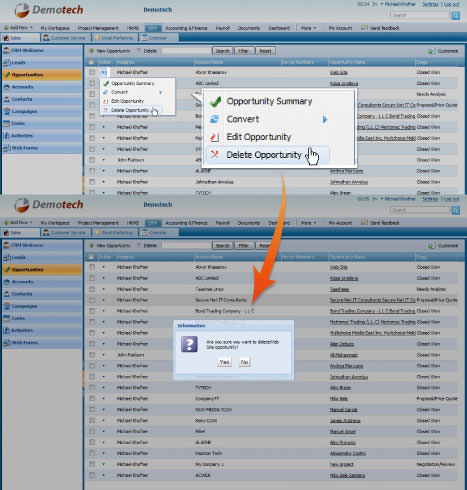Viewport: 467px width, 490px height.
Task: Click the magnifier search icon in lower screenshot
Action: 455,210
